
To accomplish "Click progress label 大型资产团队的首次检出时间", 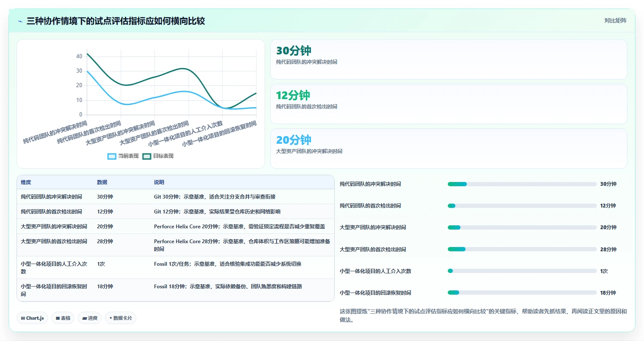I will [373, 250].
